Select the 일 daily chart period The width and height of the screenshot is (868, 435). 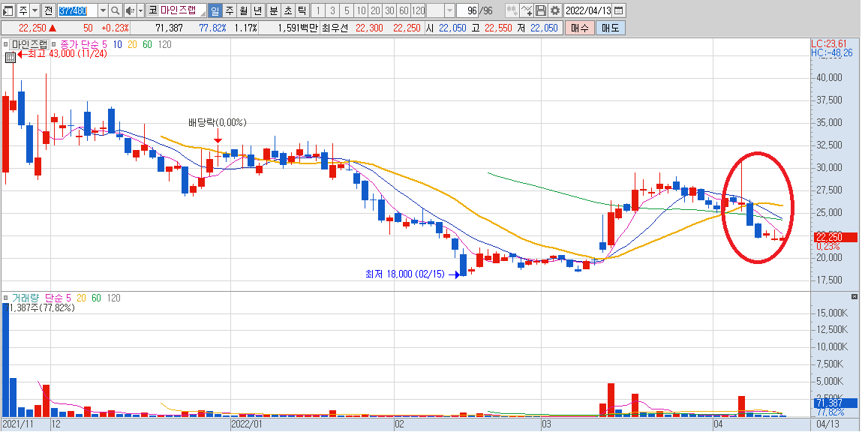(215, 10)
